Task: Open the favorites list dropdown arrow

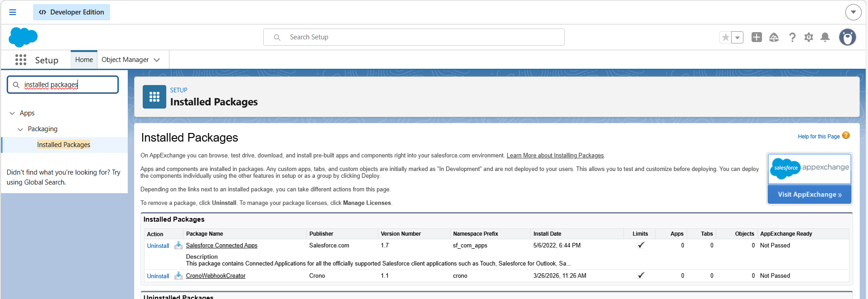Action: tap(738, 38)
